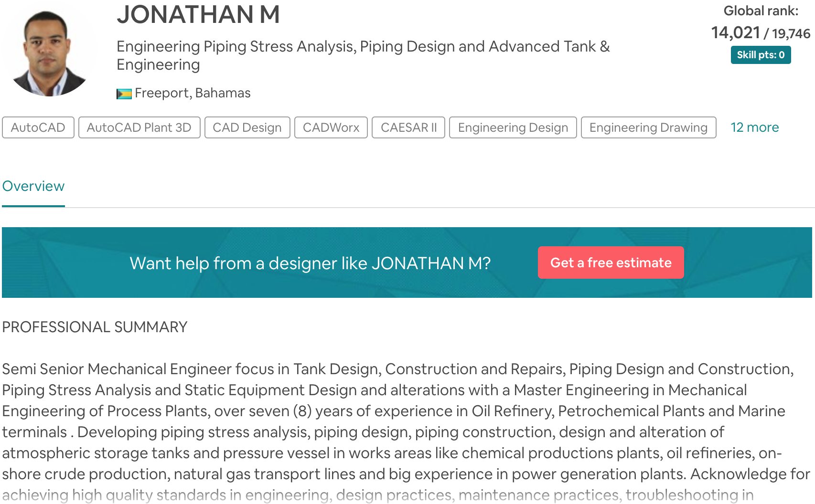This screenshot has width=815, height=504.
Task: Select the CAD Design skill tag
Action: (247, 127)
